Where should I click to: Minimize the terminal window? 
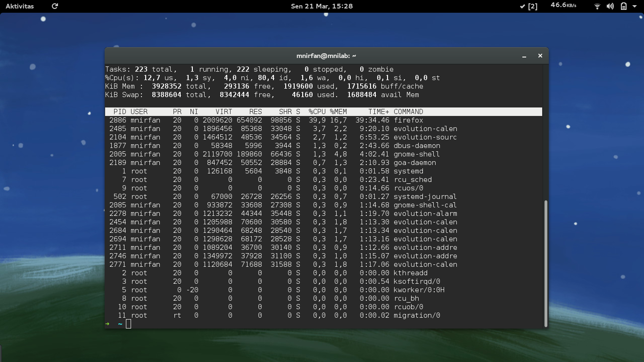[x=524, y=56]
